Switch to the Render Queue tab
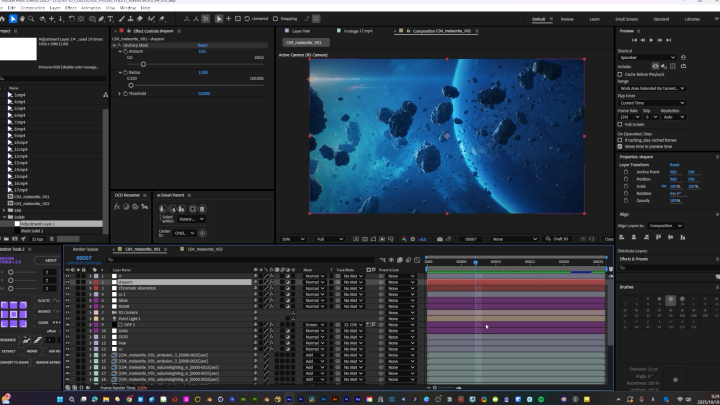This screenshot has height=405, width=720. [87, 249]
